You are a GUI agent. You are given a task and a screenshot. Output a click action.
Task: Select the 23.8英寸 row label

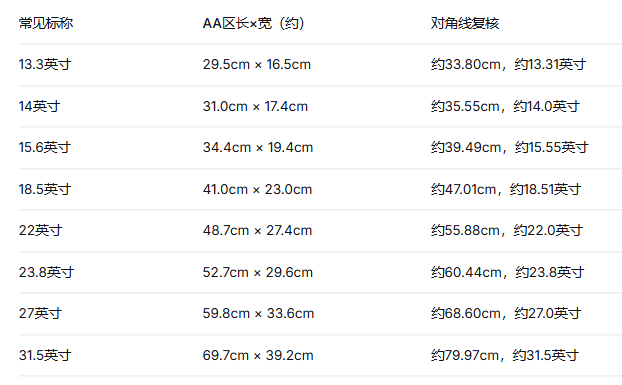pyautogui.click(x=46, y=272)
